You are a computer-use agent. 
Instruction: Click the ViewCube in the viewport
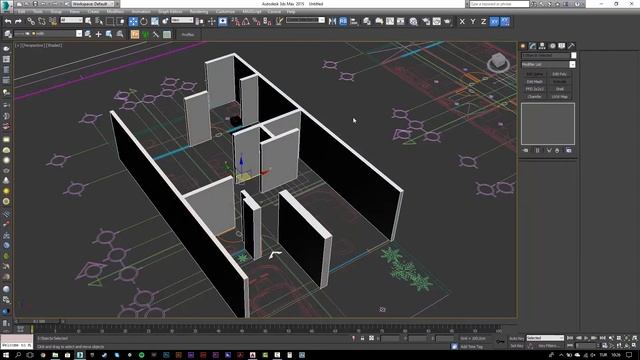pyautogui.click(x=498, y=62)
